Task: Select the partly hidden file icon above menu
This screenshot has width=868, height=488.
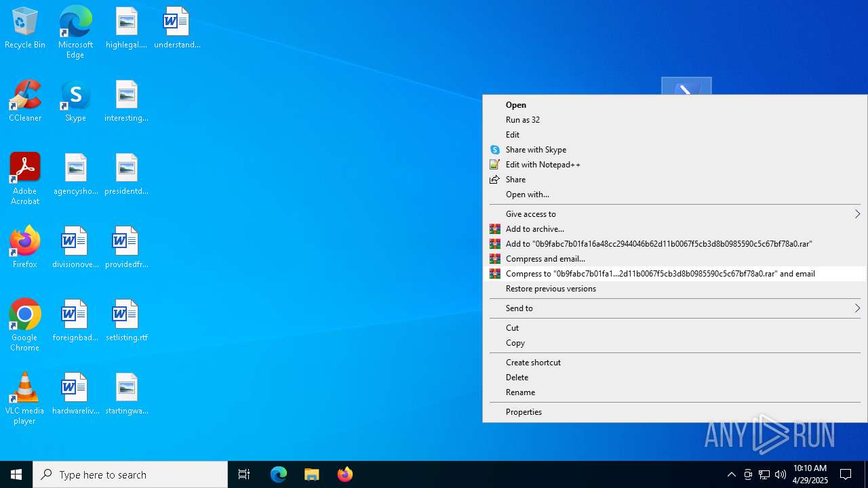Action: point(686,86)
